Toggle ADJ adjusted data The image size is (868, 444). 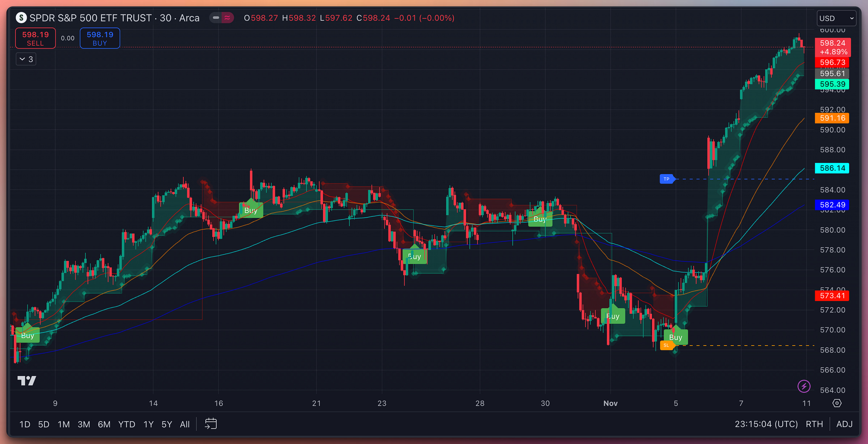click(x=844, y=424)
